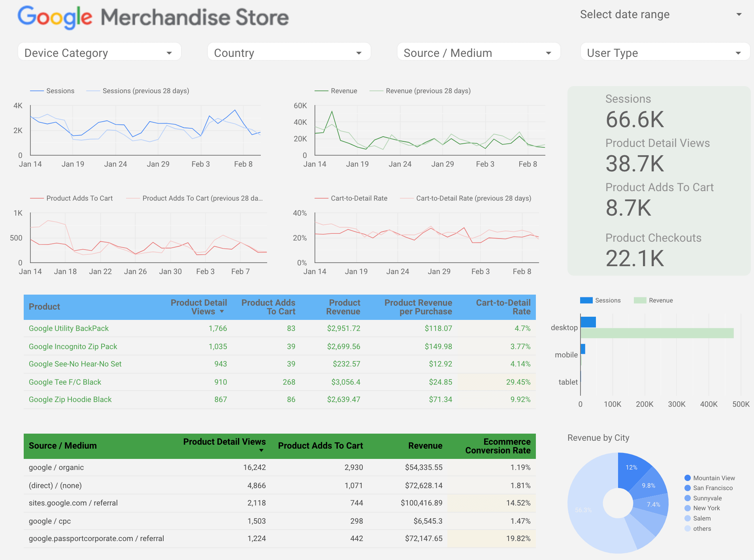Click the Product Checkouts 22.1K scorecard
This screenshot has height=560, width=754.
pos(654,251)
